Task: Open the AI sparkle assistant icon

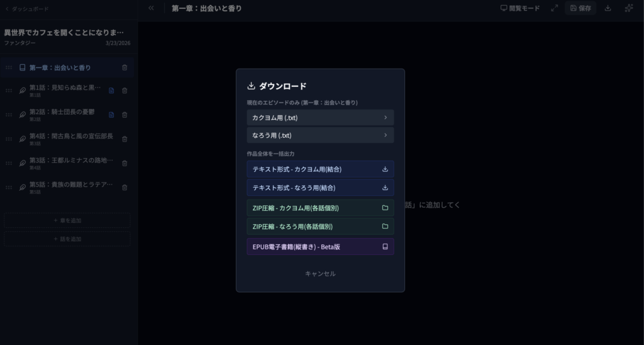Action: pyautogui.click(x=629, y=8)
